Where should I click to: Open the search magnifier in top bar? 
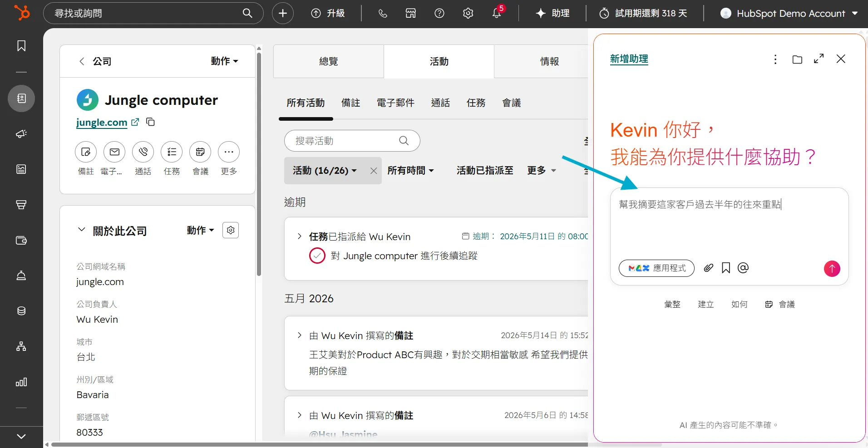(x=247, y=13)
